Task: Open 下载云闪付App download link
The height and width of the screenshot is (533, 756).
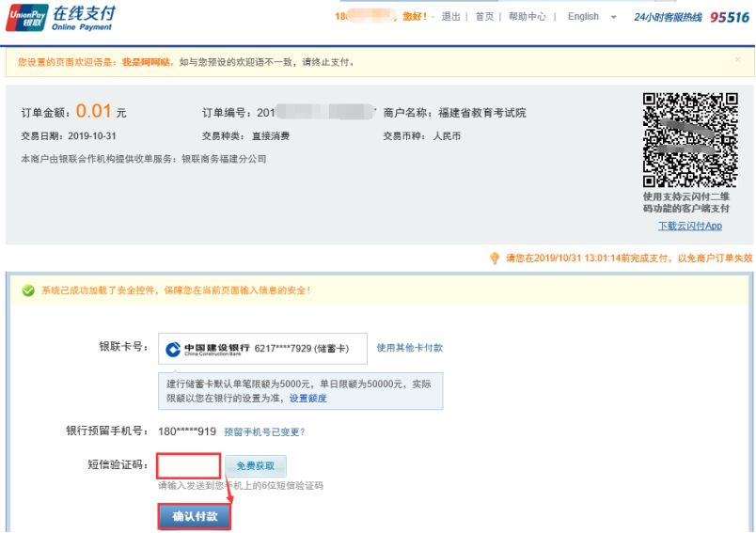Action: [689, 227]
